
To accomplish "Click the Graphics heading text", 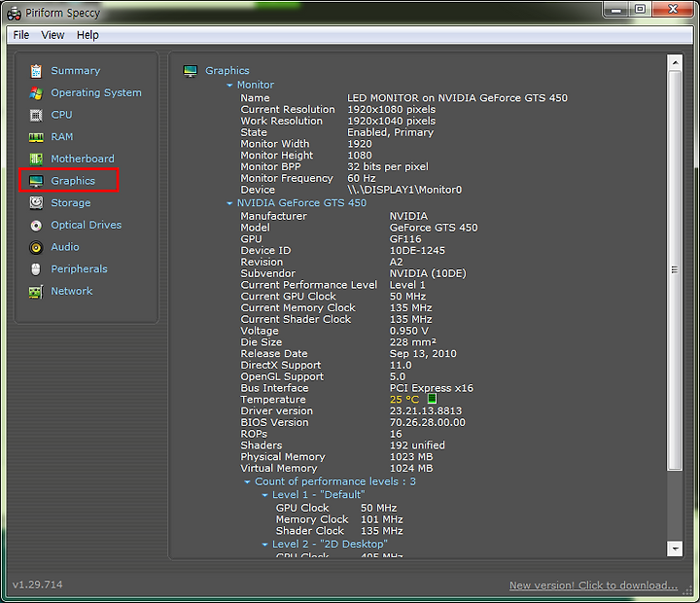I will pos(227,71).
